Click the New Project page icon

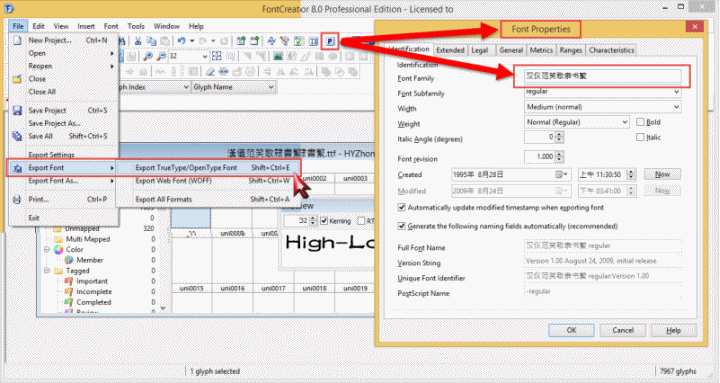click(17, 40)
